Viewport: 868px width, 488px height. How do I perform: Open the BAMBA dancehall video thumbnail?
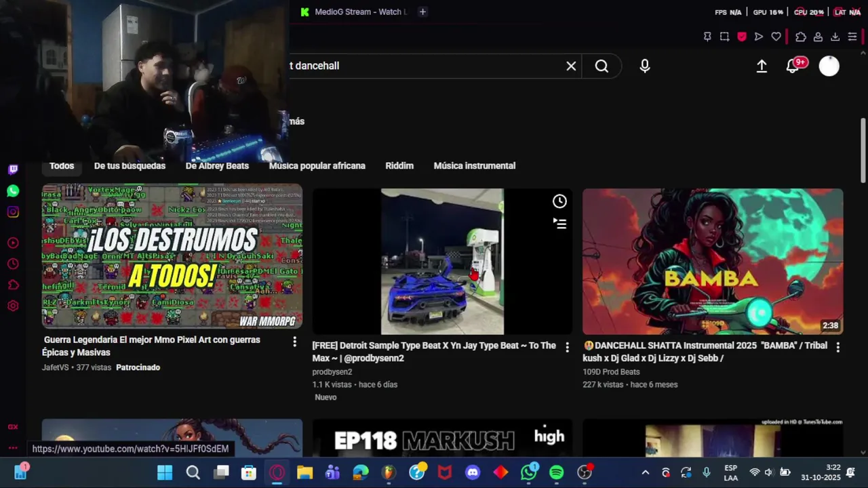713,262
